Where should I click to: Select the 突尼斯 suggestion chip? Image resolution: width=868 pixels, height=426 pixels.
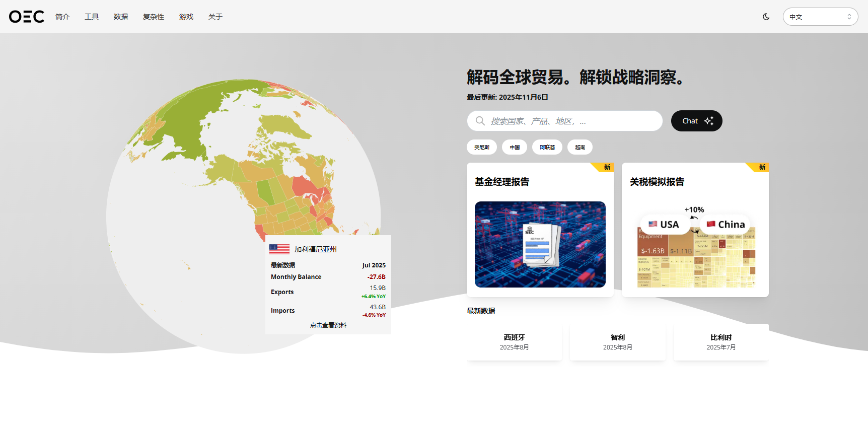click(482, 147)
